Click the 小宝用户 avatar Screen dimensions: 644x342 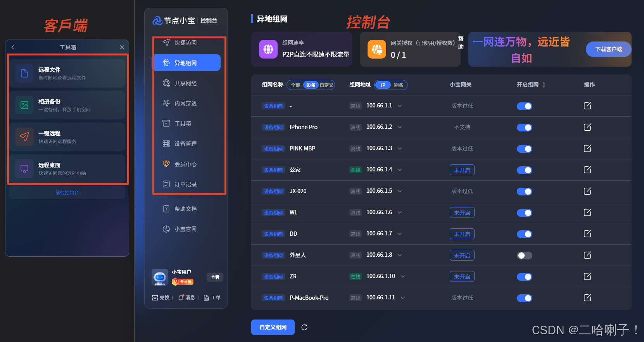coord(160,277)
